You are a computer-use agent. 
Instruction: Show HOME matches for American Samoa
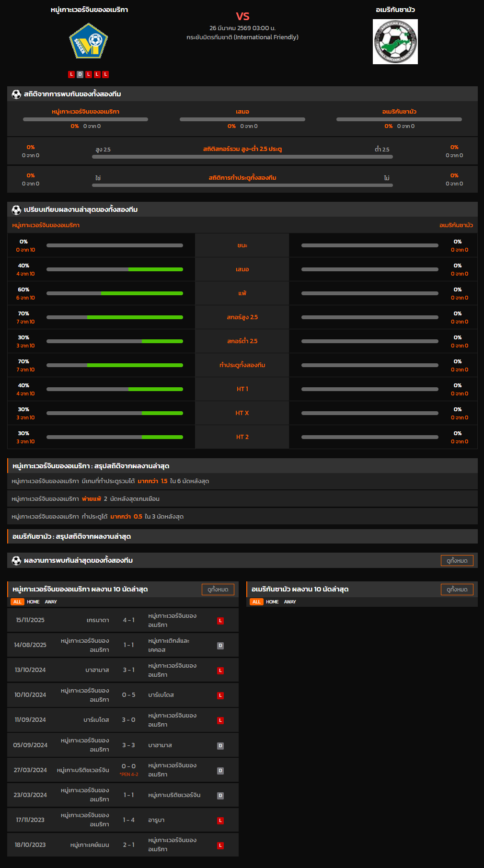pos(272,602)
